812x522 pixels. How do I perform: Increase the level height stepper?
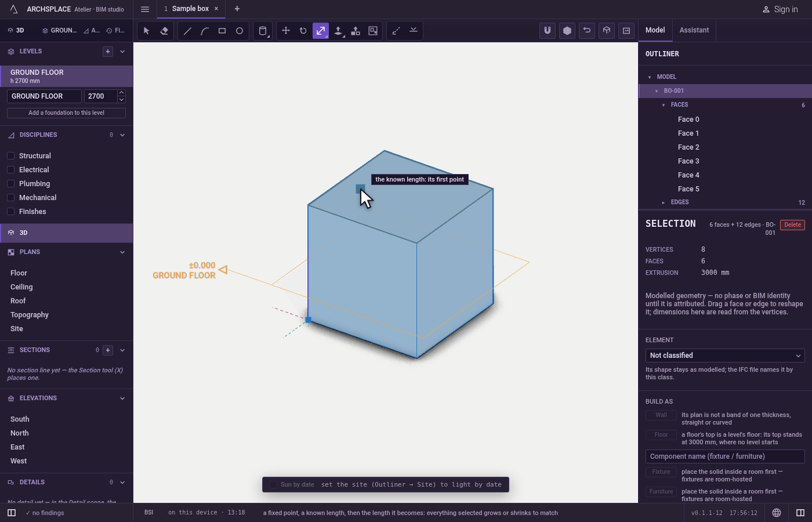121,93
